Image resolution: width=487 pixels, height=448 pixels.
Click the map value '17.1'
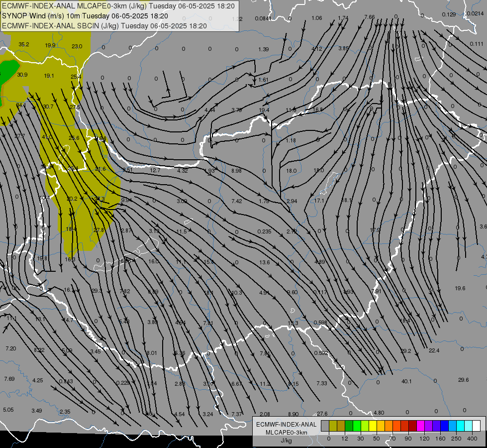[x=319, y=201]
